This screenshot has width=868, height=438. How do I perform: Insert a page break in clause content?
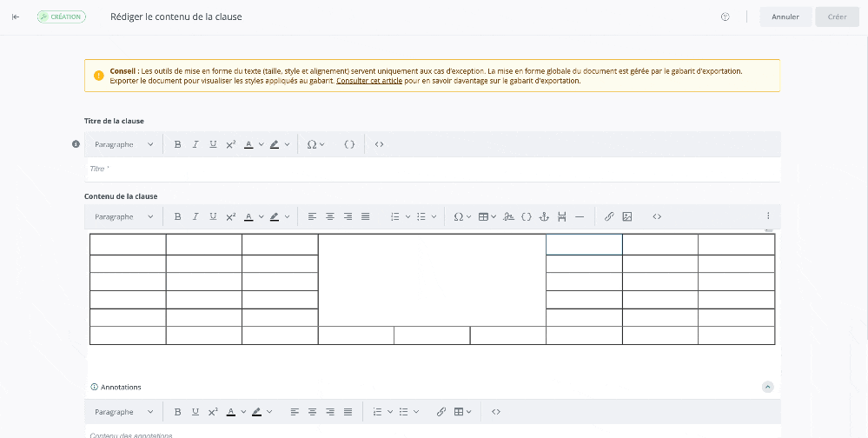562,216
